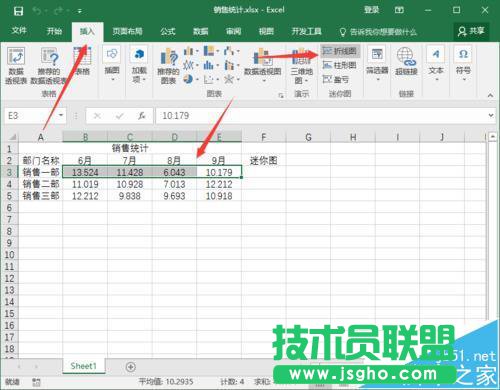The image size is (500, 390).
Task: Select column F header
Action: coord(264,137)
